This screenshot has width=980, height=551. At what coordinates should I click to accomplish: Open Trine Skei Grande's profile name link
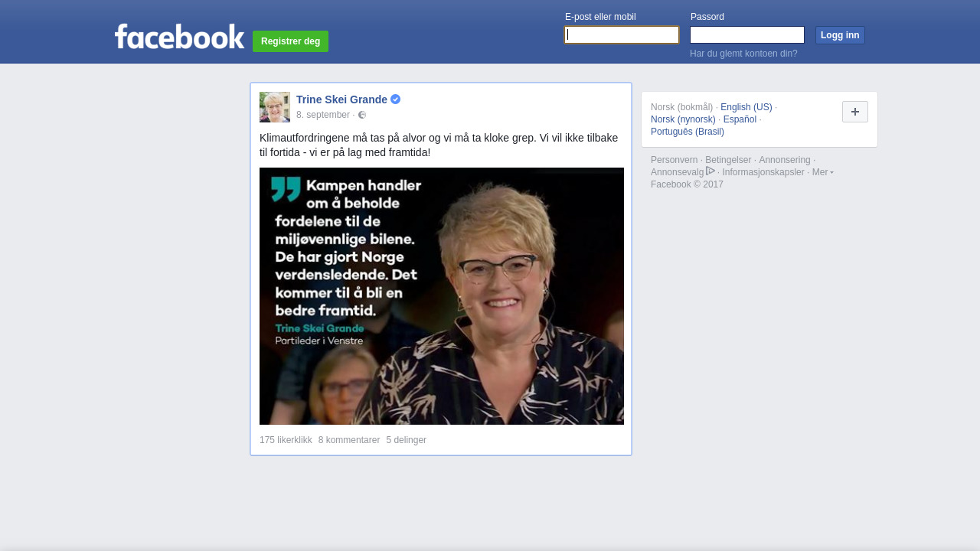point(341,99)
